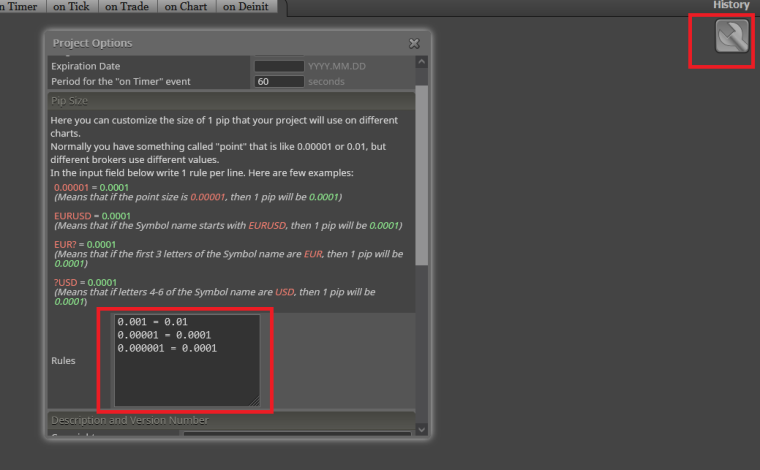This screenshot has height=470, width=760.
Task: Switch to the on Chart tab
Action: click(186, 6)
